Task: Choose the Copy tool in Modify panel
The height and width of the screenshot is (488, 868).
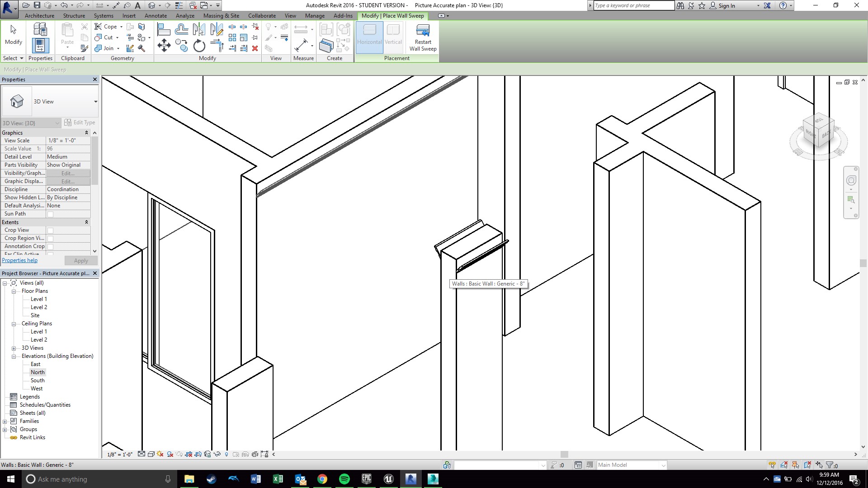Action: point(181,46)
